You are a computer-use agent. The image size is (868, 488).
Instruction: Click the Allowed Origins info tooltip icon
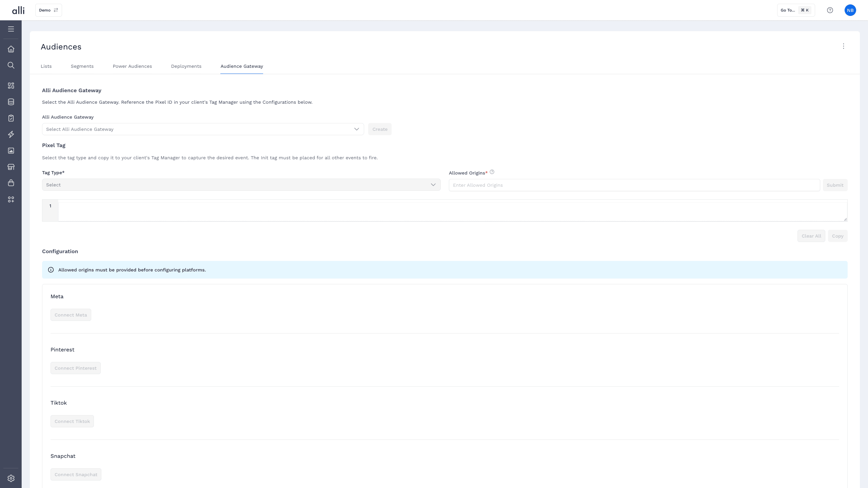click(x=492, y=172)
